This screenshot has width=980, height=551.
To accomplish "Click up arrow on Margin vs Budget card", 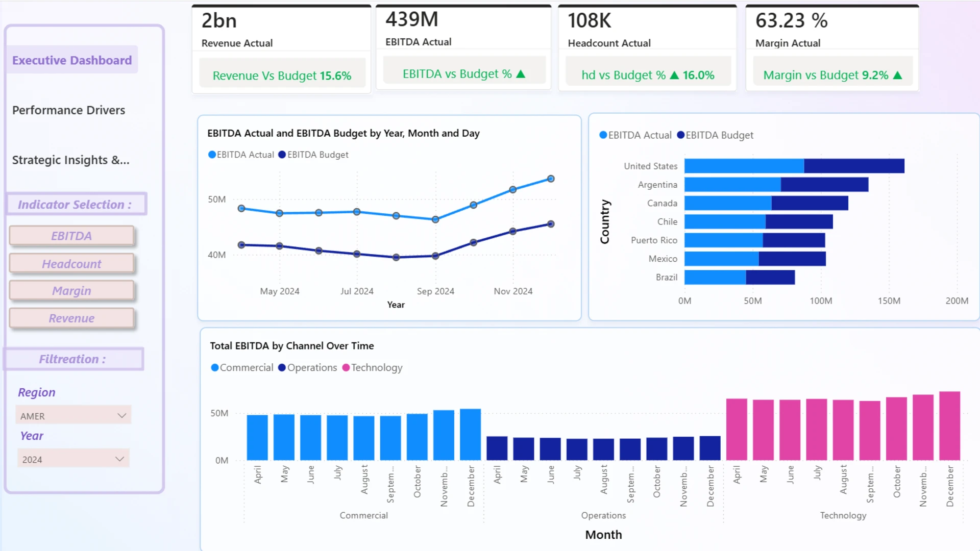I will [898, 76].
